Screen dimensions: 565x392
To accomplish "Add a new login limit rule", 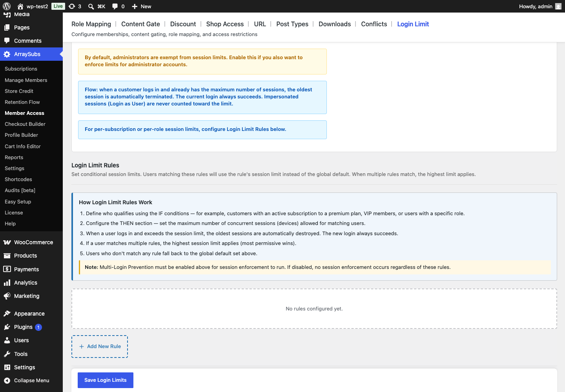I will [100, 347].
